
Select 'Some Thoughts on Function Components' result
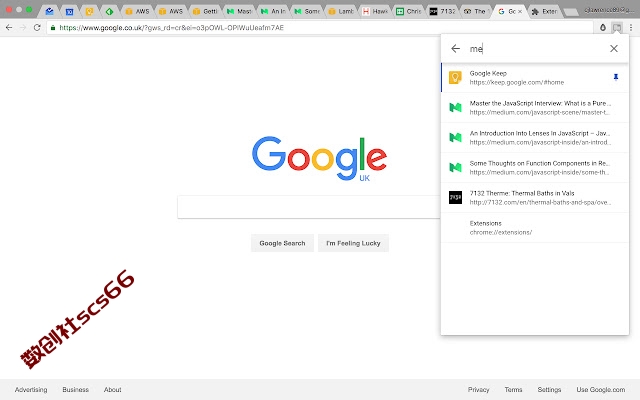(x=535, y=167)
